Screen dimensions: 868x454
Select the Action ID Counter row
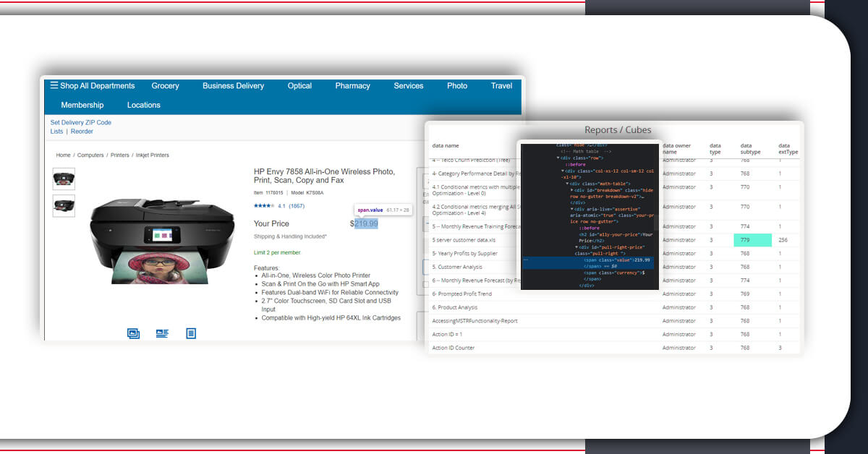614,348
